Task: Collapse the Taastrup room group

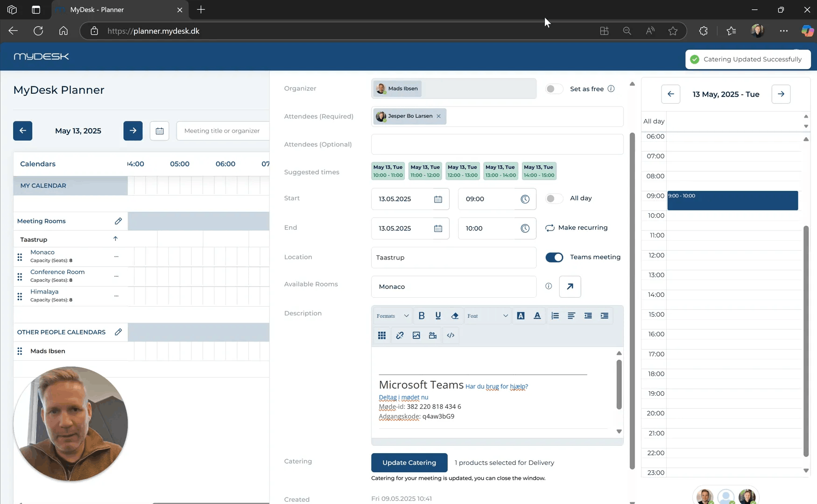Action: pyautogui.click(x=115, y=239)
